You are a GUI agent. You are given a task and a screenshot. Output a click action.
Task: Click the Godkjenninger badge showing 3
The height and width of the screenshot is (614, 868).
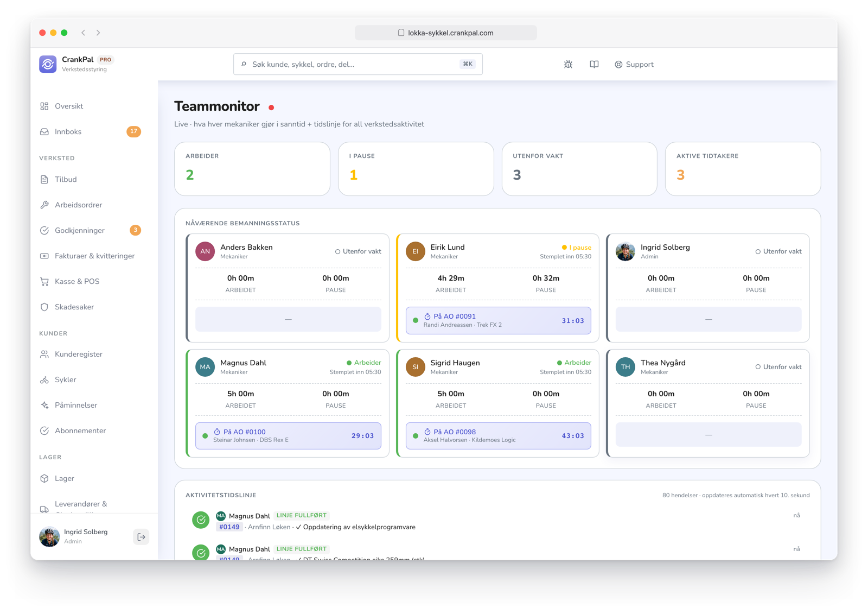coord(135,230)
